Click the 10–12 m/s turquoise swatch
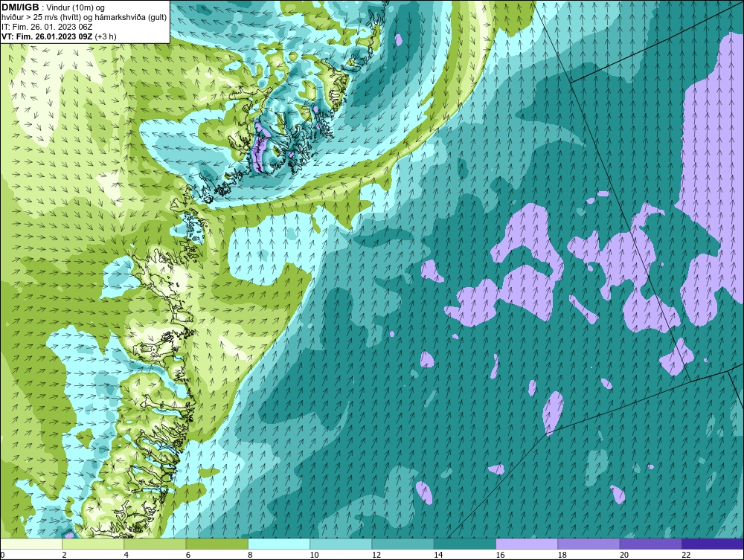 341,544
